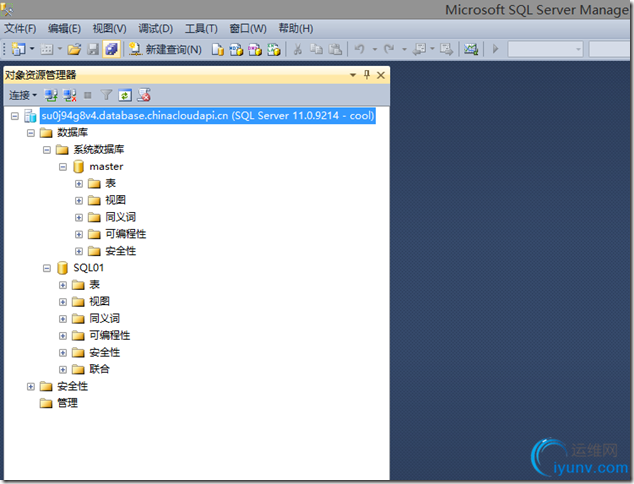The width and height of the screenshot is (634, 484).
Task: Click the Save All icon
Action: coord(111,49)
